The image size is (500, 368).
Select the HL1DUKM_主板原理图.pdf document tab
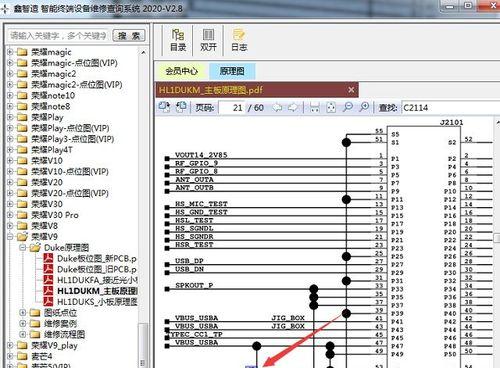click(x=257, y=90)
